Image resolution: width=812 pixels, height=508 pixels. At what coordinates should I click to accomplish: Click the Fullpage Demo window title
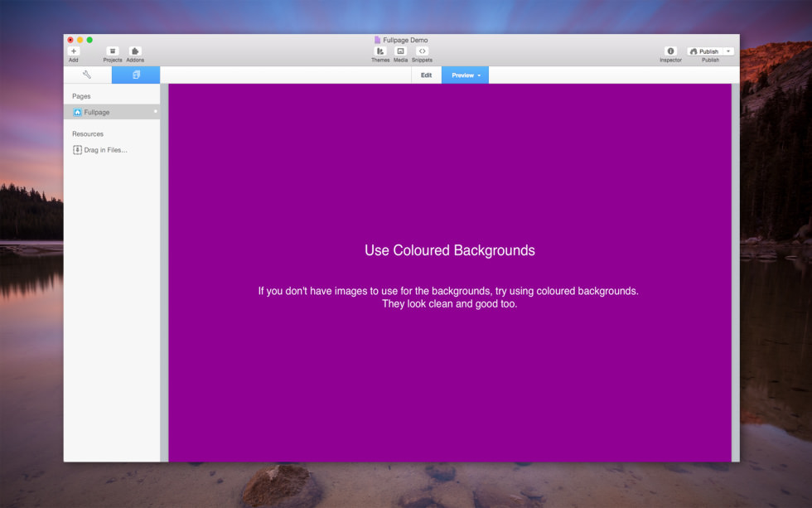[x=405, y=40]
